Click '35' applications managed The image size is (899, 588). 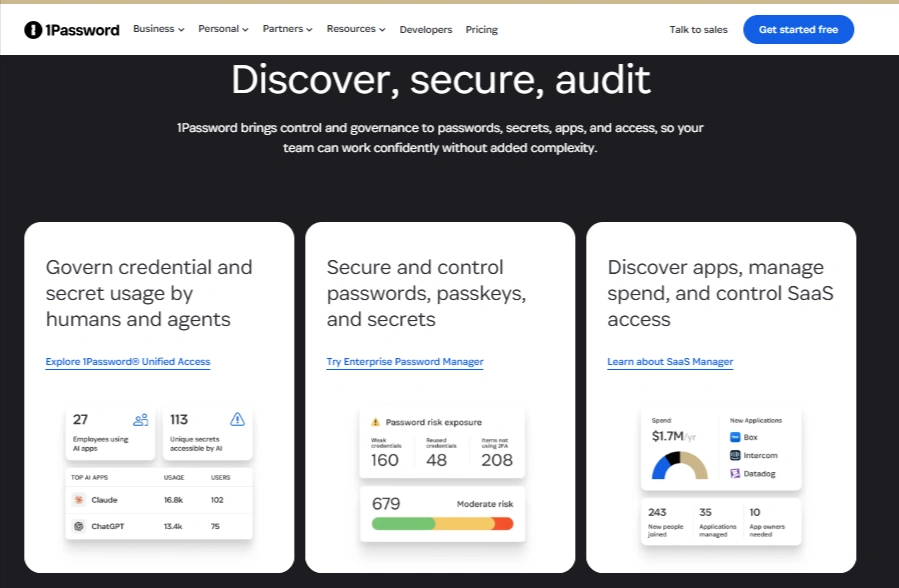(705, 512)
